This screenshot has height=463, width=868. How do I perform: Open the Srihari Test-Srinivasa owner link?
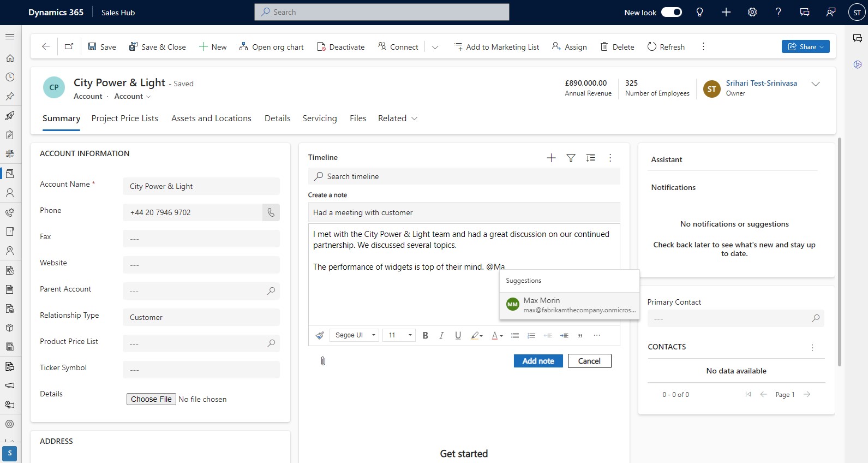click(761, 83)
